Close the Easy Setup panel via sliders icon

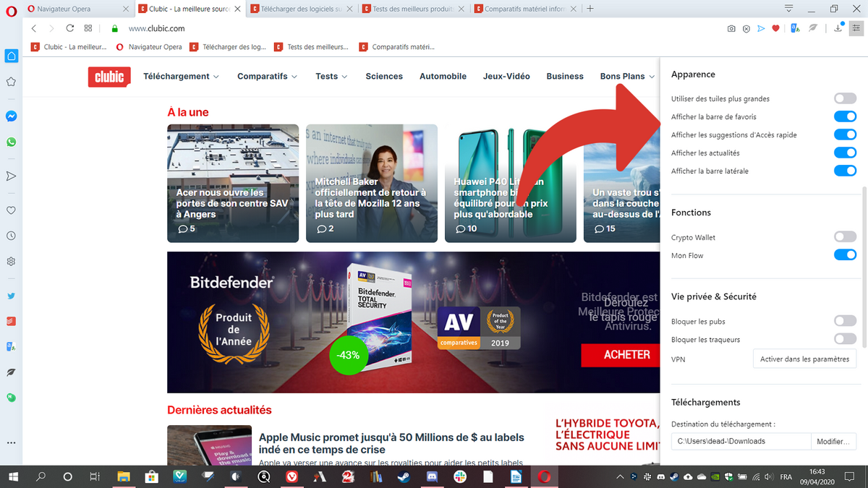[856, 28]
